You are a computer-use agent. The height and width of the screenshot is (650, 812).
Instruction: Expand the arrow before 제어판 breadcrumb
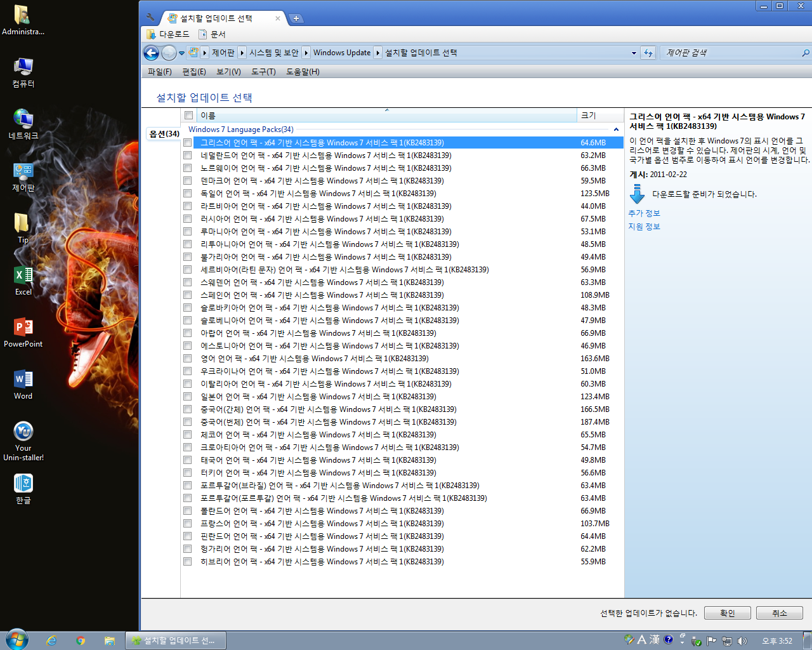coord(205,53)
